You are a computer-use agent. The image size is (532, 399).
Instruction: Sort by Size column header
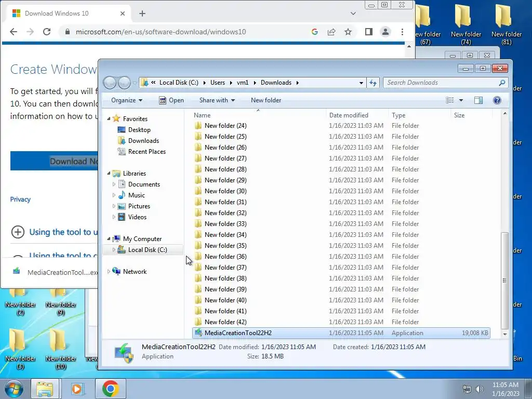[471, 115]
